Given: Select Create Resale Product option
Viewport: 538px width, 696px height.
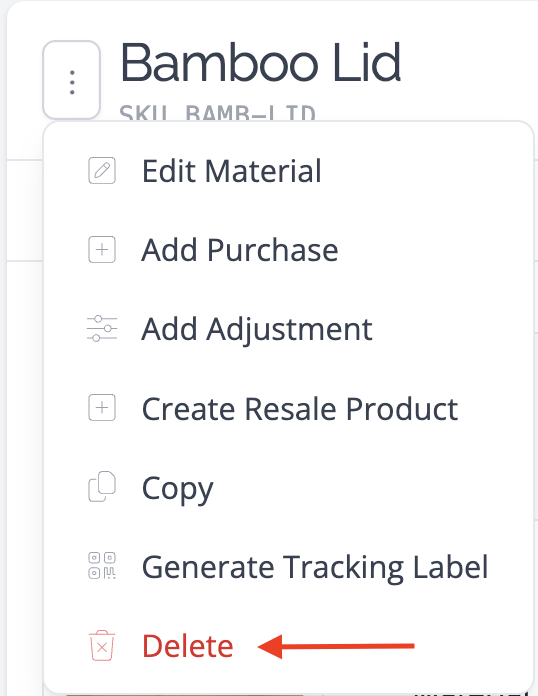Looking at the screenshot, I should (289, 408).
